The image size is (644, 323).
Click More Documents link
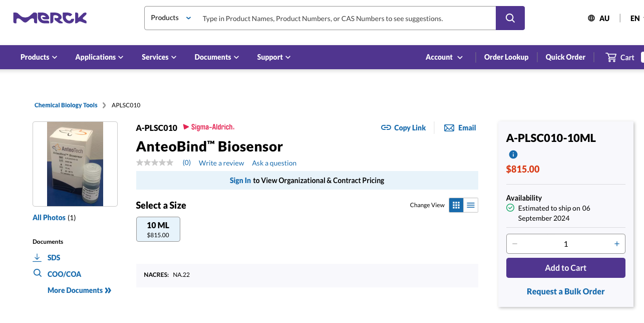80,290
